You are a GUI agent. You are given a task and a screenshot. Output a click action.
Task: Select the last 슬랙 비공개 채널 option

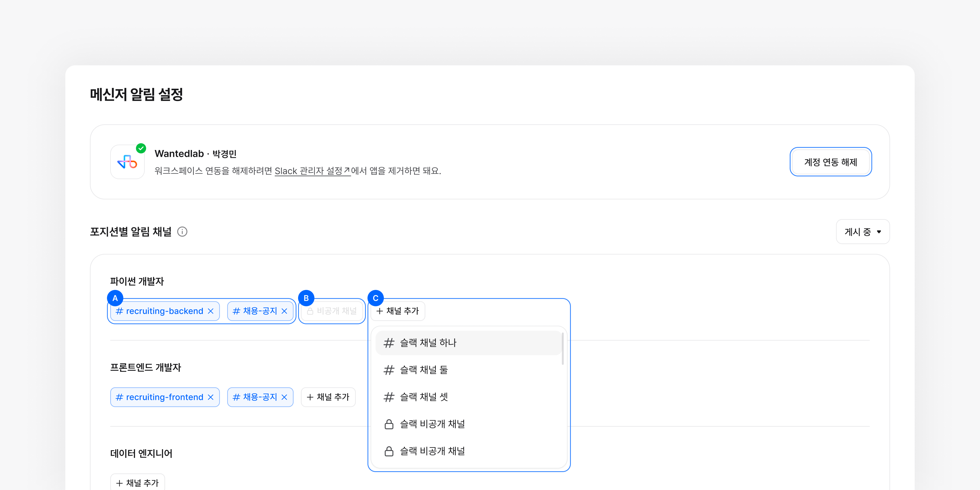point(468,451)
